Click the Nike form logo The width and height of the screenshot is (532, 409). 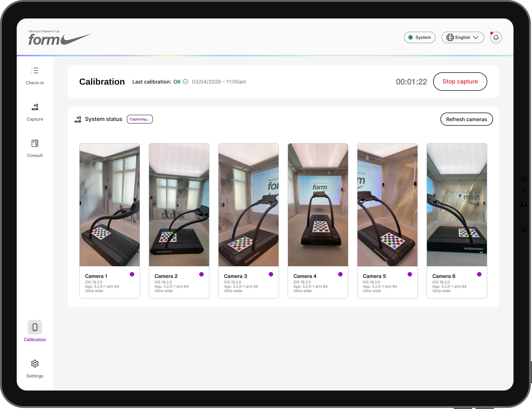click(x=59, y=38)
